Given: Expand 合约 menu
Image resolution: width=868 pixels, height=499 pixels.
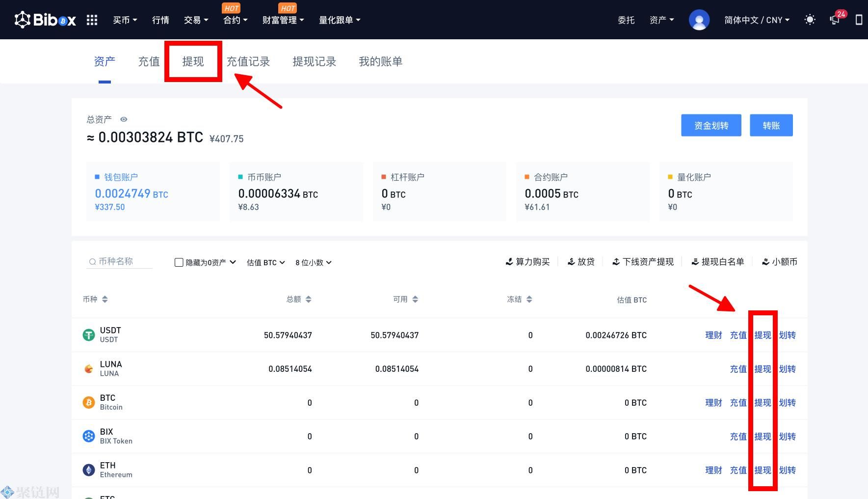Looking at the screenshot, I should click(235, 20).
